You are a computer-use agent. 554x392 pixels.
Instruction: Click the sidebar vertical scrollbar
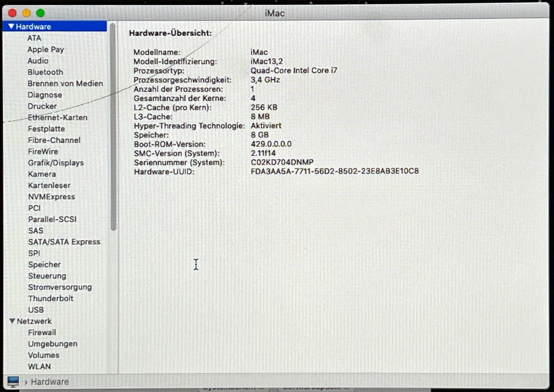click(113, 127)
